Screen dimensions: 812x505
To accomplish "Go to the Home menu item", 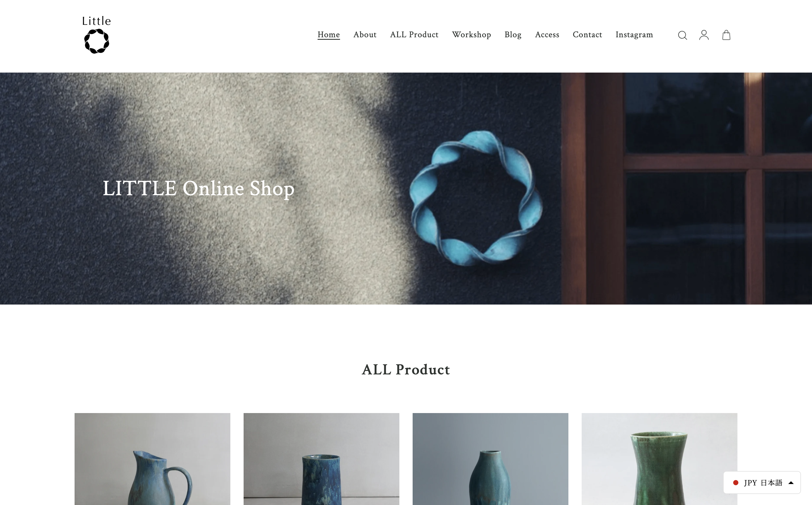I will [x=329, y=35].
